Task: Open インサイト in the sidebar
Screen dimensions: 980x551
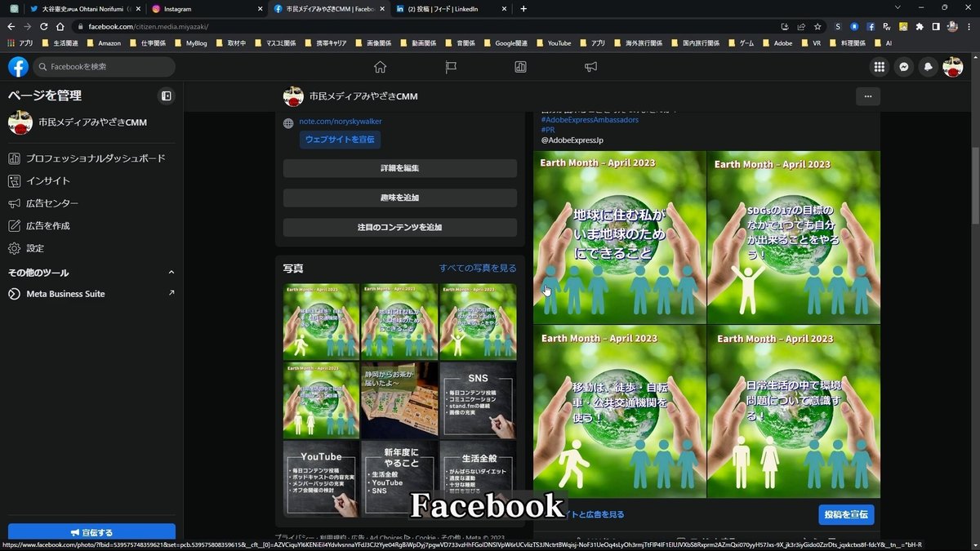Action: tap(91, 180)
